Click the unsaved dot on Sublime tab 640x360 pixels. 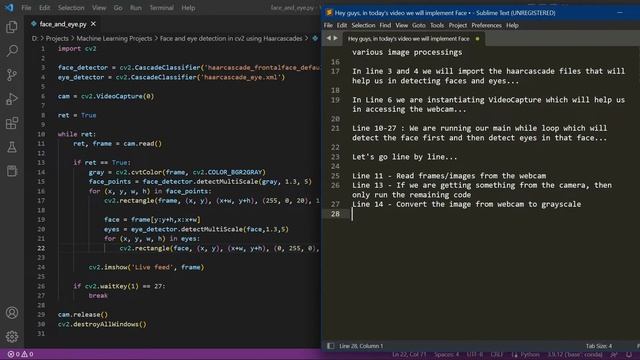coord(477,39)
